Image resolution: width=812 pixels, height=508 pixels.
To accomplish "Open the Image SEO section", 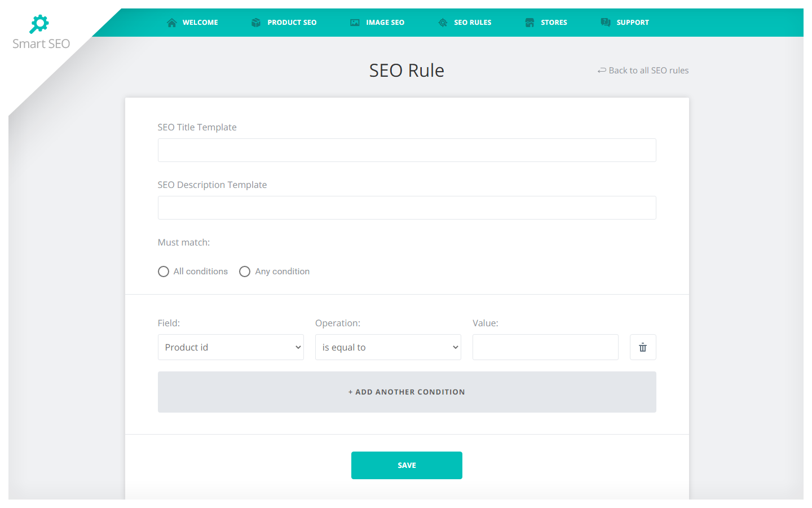I will (377, 23).
